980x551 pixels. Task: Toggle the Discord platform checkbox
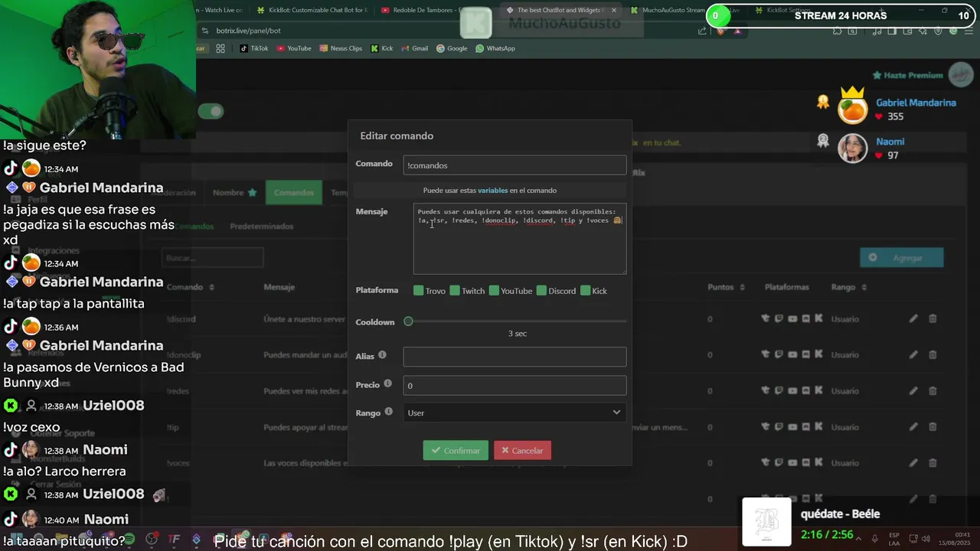(542, 291)
